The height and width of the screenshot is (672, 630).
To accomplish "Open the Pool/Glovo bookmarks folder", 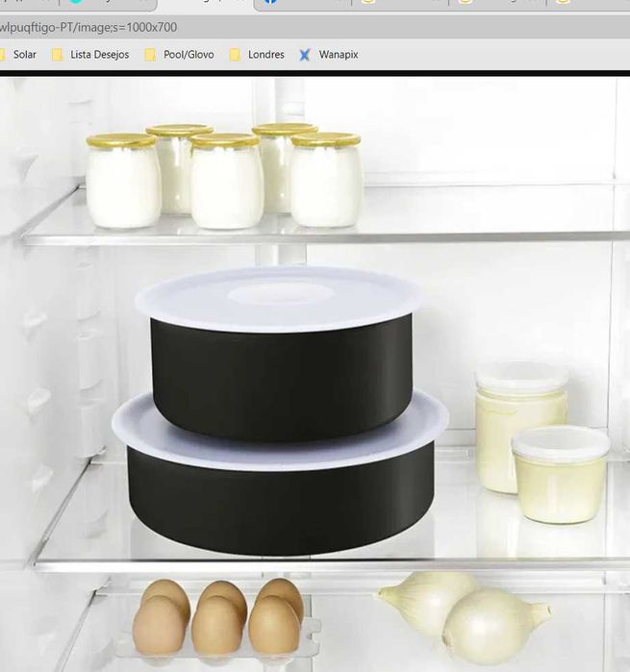I will point(179,55).
